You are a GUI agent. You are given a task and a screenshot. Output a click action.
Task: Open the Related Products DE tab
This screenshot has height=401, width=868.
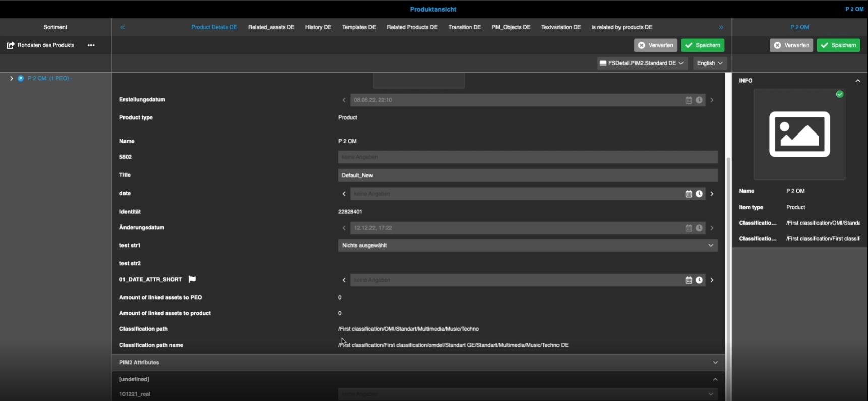(x=412, y=27)
